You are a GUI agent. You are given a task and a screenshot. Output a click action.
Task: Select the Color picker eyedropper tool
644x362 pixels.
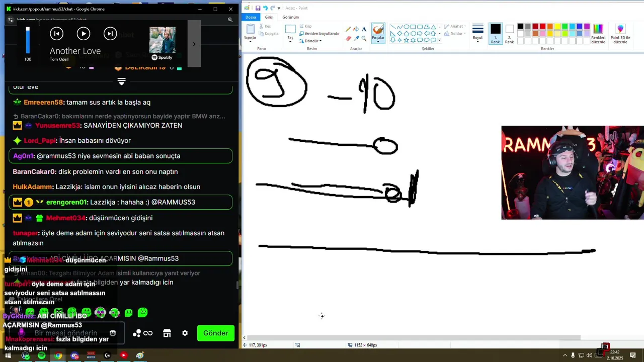[x=356, y=38]
